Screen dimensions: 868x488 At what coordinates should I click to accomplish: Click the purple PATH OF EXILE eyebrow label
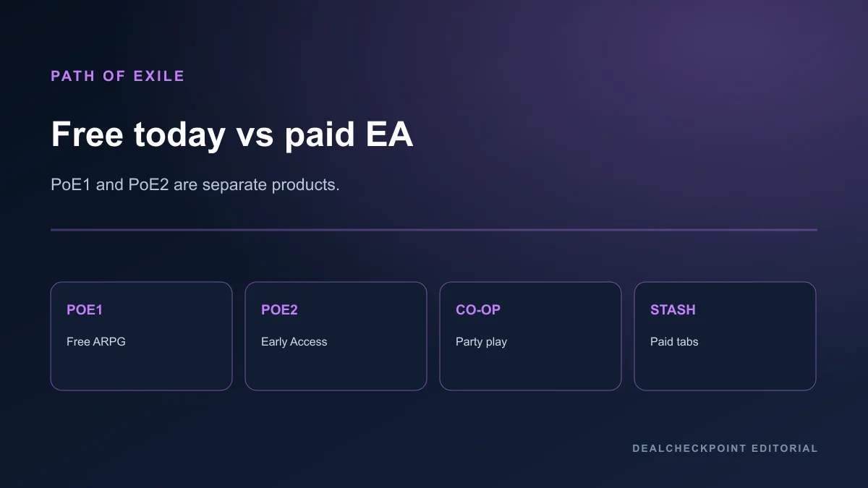118,76
